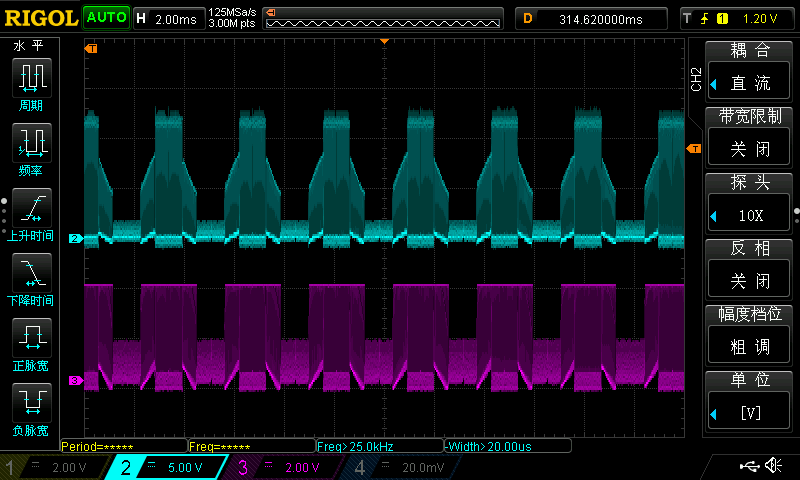Click the trigger position T marker at top-left of grid
The image size is (800, 480).
pyautogui.click(x=91, y=48)
